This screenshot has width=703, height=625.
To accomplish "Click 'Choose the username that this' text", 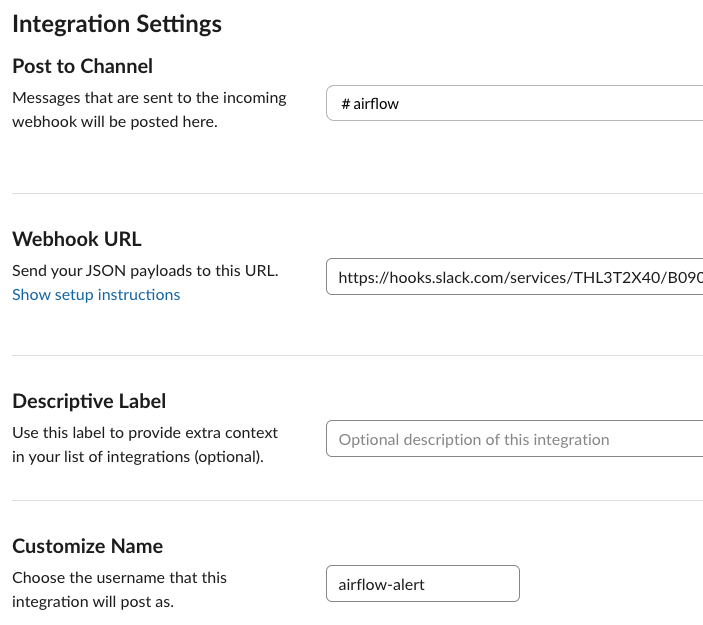I will (x=119, y=577).
